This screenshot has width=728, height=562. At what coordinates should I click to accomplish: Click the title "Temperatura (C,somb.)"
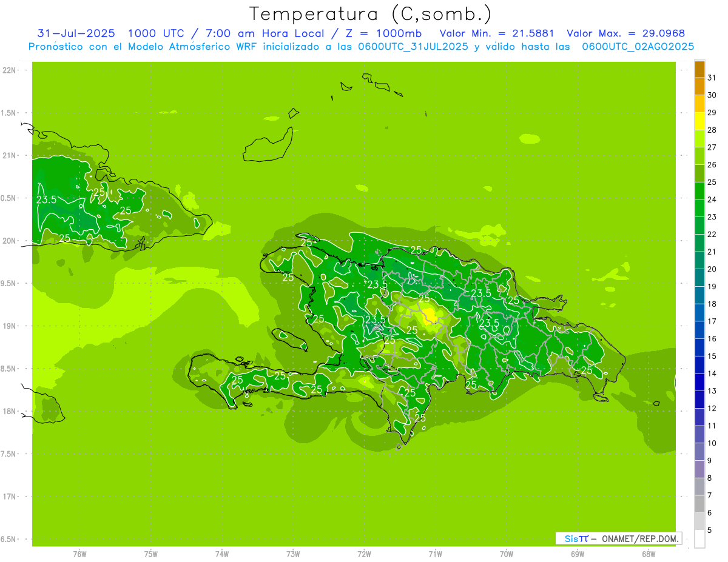coord(371,14)
